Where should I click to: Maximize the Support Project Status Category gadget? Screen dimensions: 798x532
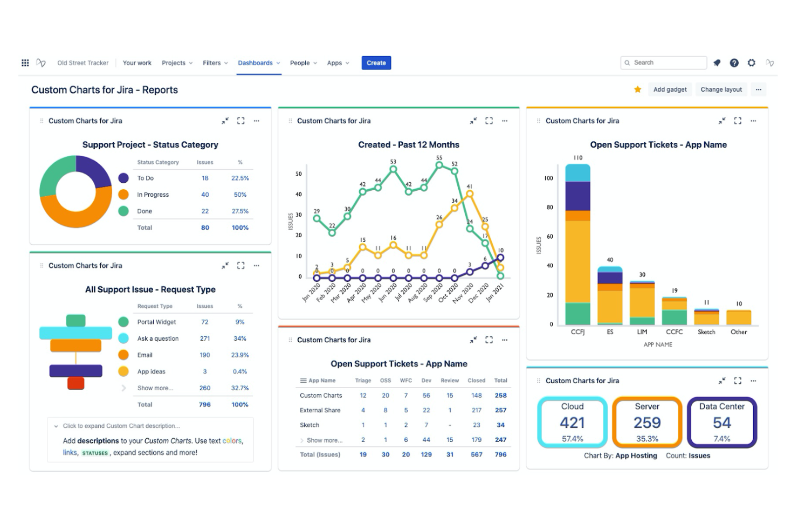coord(240,121)
